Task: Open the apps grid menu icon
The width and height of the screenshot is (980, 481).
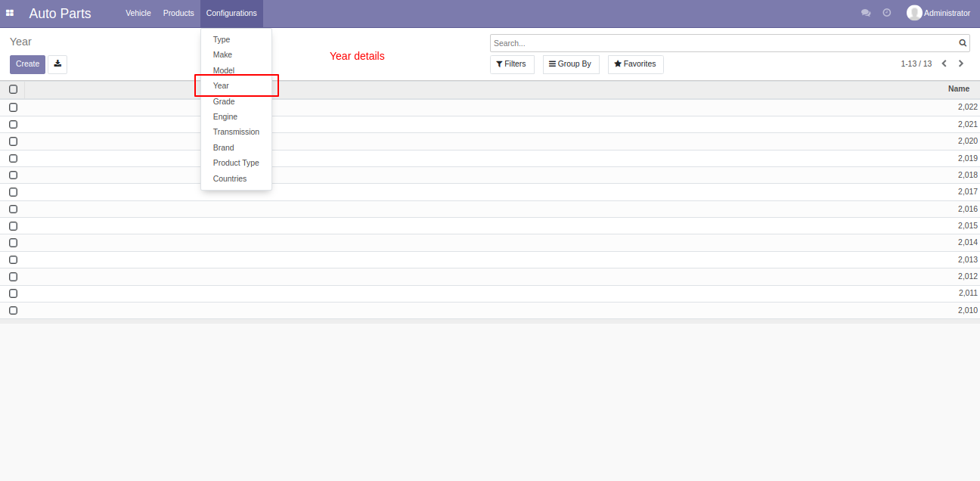Action: (10, 13)
